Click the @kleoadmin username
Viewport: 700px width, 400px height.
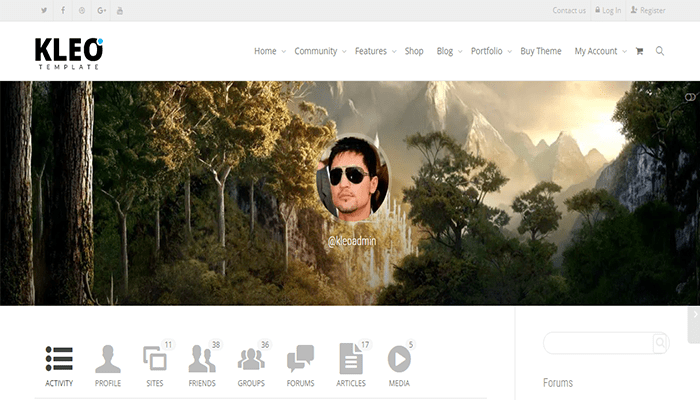352,242
